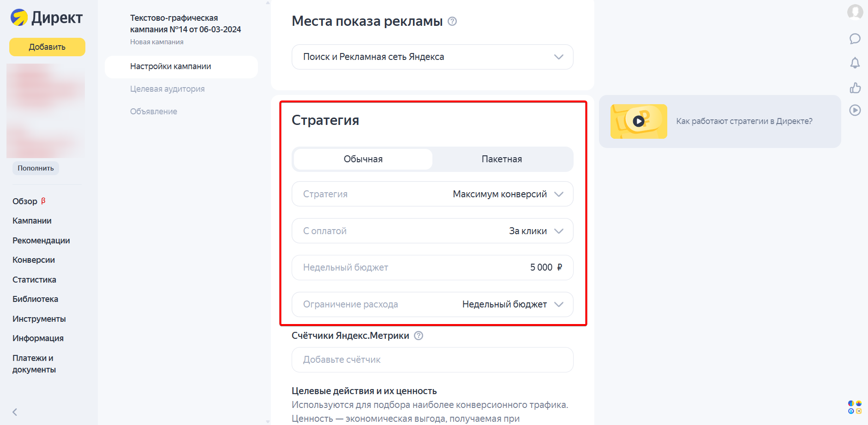The height and width of the screenshot is (425, 868).
Task: Select the Обычная strategy mode
Action: pos(363,159)
